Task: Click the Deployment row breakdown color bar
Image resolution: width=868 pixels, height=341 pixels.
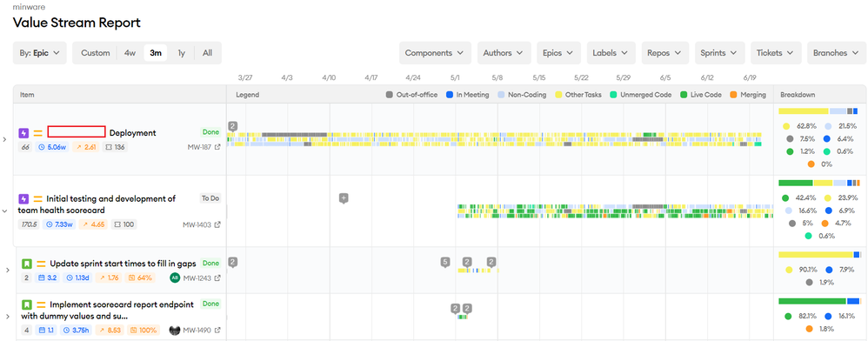Action: click(818, 111)
